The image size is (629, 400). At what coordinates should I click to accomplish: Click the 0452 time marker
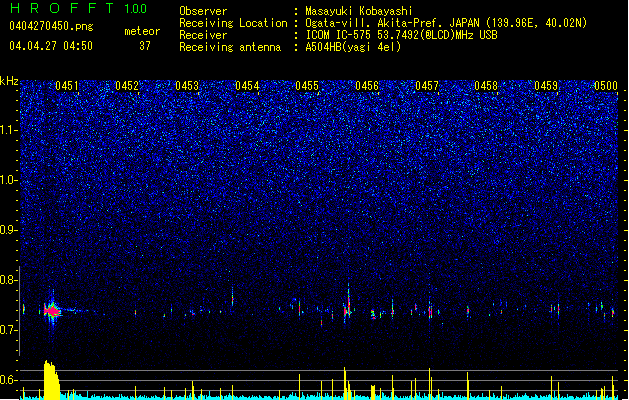pyautogui.click(x=127, y=86)
